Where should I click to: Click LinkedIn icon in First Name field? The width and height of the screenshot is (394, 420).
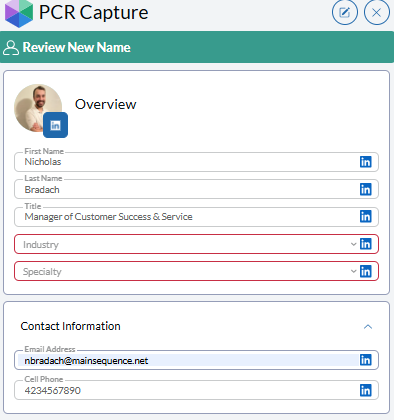click(366, 162)
